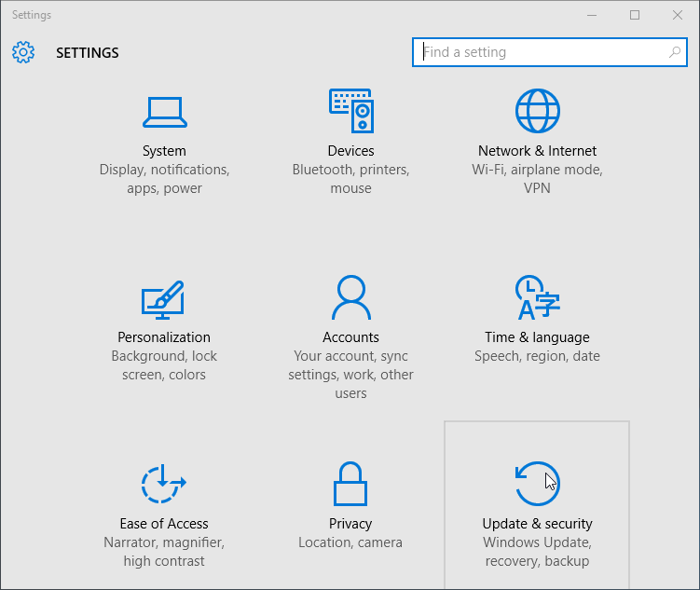
Task: Click 'Your account, sync settings' description
Action: click(x=350, y=375)
